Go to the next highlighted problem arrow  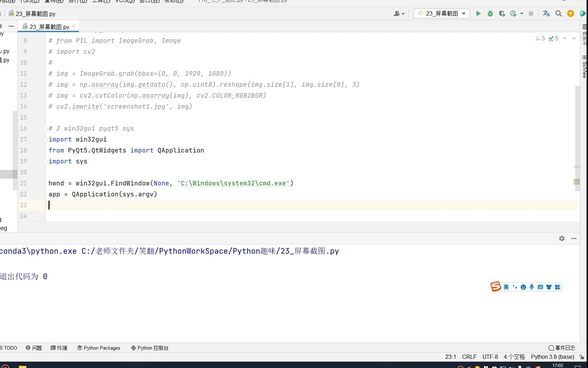(574, 38)
